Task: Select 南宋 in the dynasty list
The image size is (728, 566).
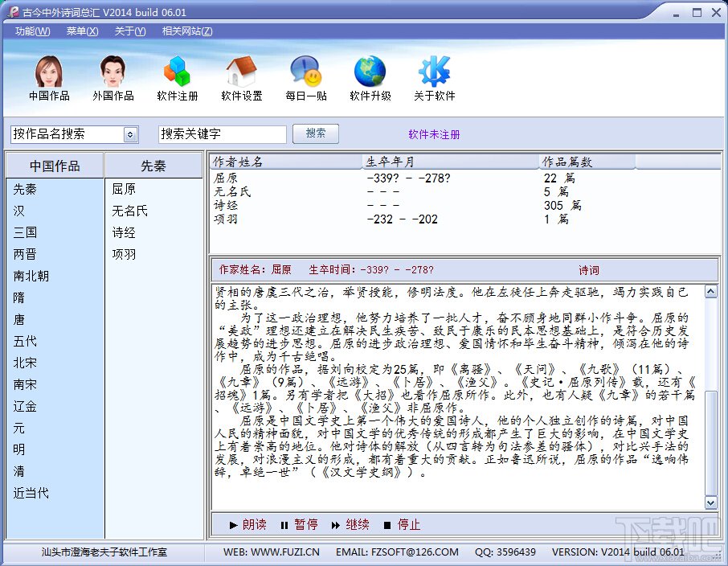Action: [25, 385]
